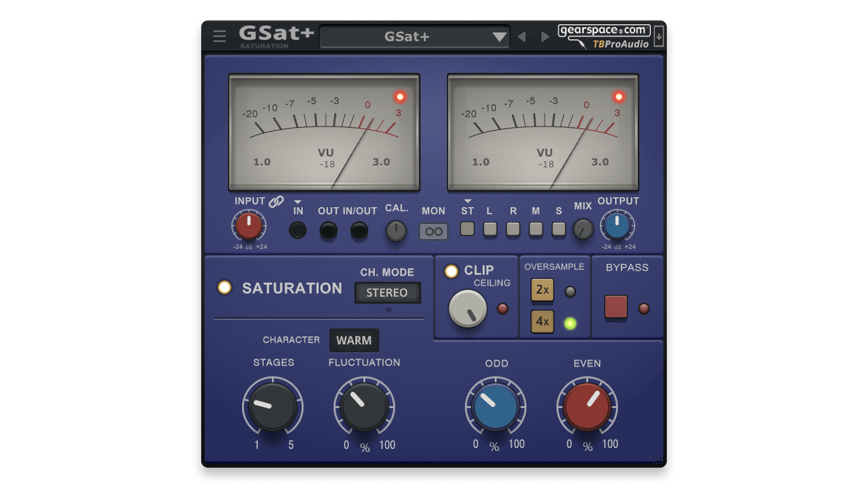Select the M mid monitor button

click(x=536, y=229)
